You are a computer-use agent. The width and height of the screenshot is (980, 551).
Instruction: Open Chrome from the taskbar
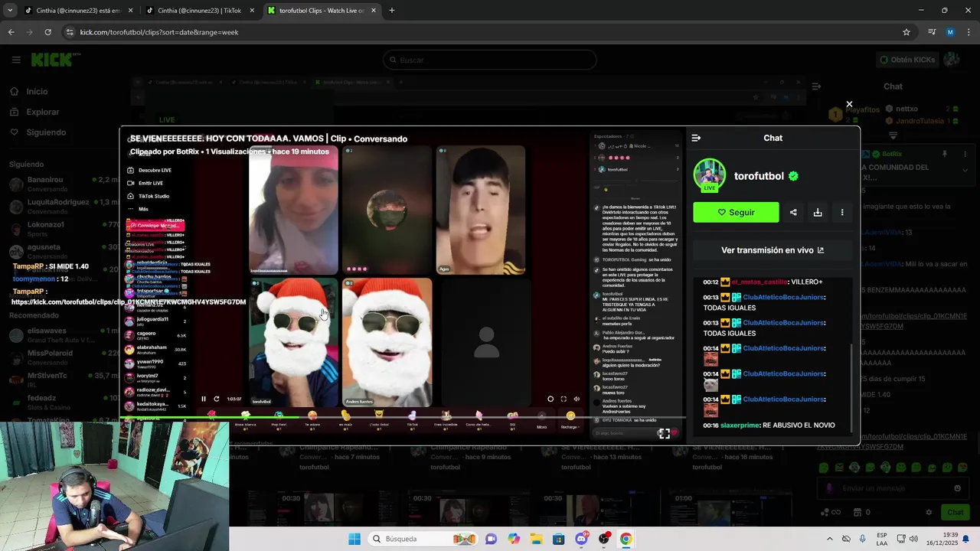pyautogui.click(x=626, y=539)
